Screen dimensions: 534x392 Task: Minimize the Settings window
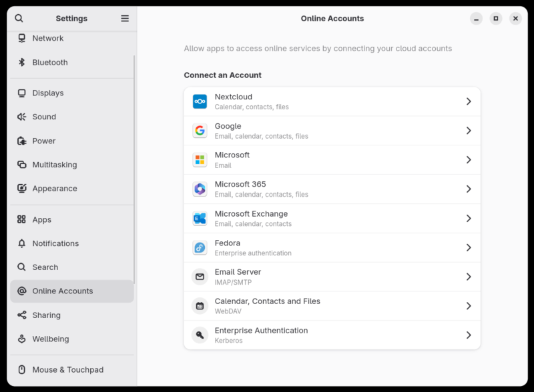476,19
